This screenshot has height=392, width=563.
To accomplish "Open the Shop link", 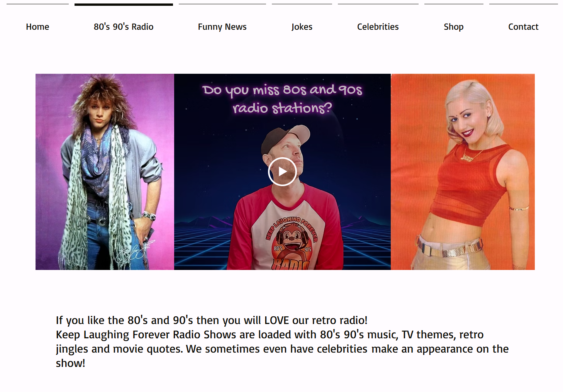I will click(454, 27).
